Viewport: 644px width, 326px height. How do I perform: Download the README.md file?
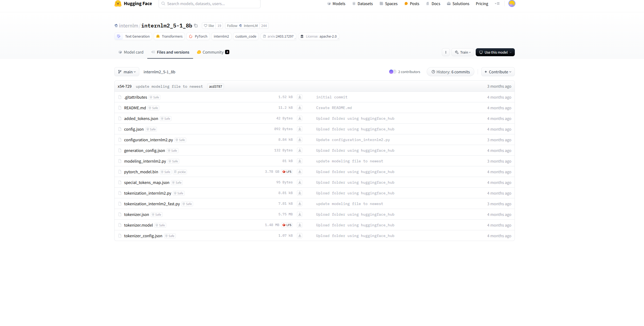[300, 108]
